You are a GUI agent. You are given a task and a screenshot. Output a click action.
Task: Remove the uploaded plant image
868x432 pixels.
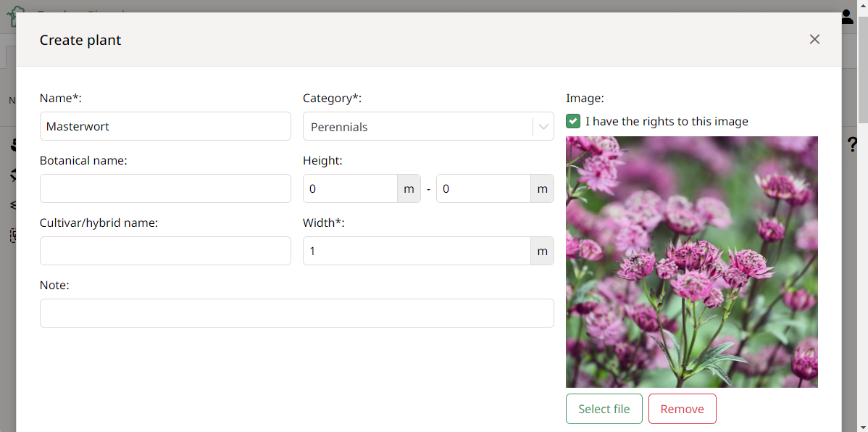coord(682,409)
